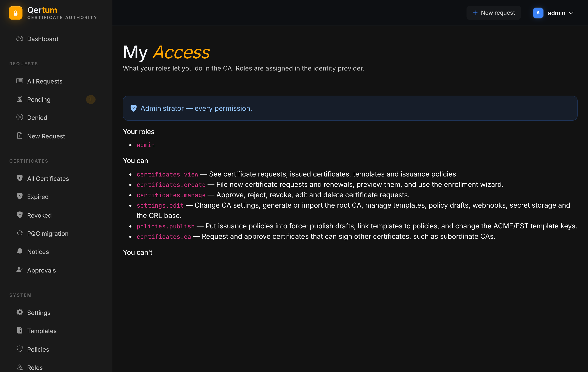Click the My Access page title
Screen dimensions: 588x372
(x=166, y=52)
